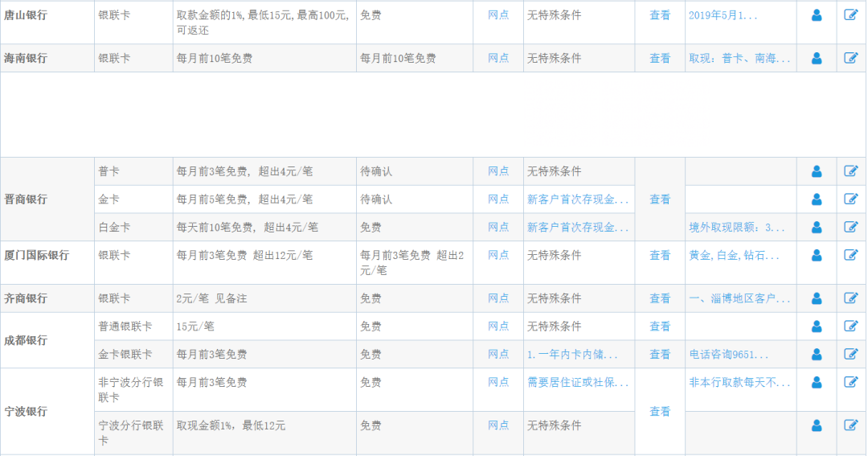The height and width of the screenshot is (456, 868).
Task: Open the note '取现：普卡、南海...'
Action: click(x=739, y=58)
